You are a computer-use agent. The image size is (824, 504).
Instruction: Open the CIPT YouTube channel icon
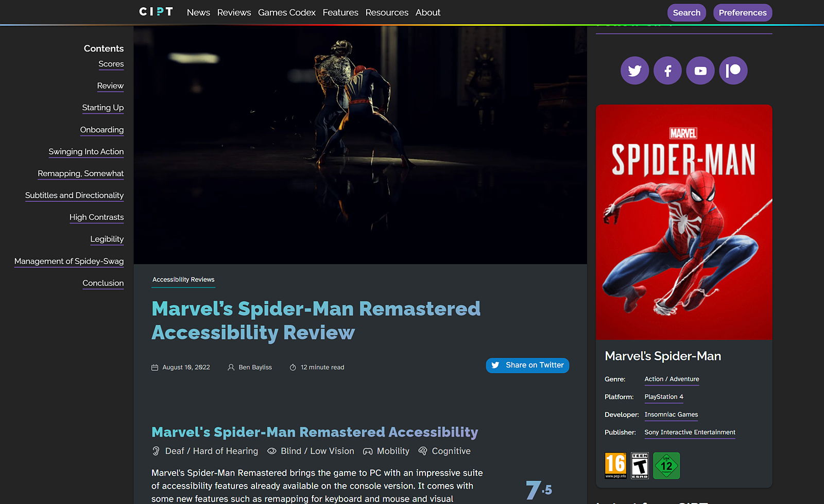click(700, 71)
